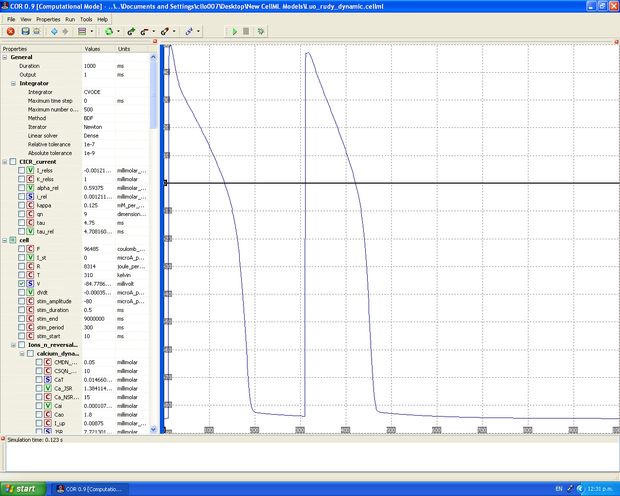Collapse the General section
The height and width of the screenshot is (496, 620).
(x=5, y=57)
